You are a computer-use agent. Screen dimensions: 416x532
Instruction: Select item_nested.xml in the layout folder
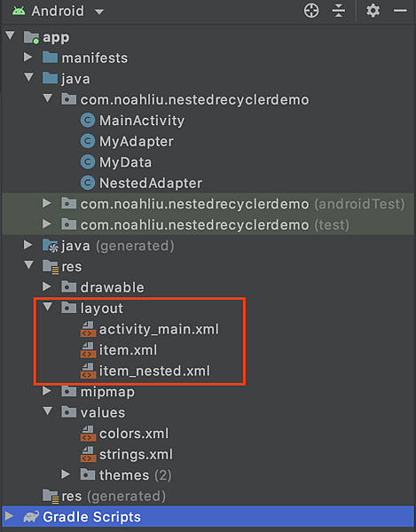(145, 371)
